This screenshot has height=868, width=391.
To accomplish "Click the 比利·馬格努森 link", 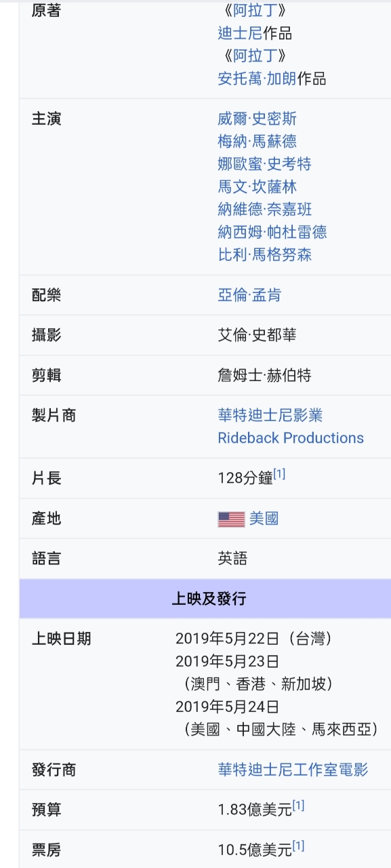I will [x=265, y=255].
